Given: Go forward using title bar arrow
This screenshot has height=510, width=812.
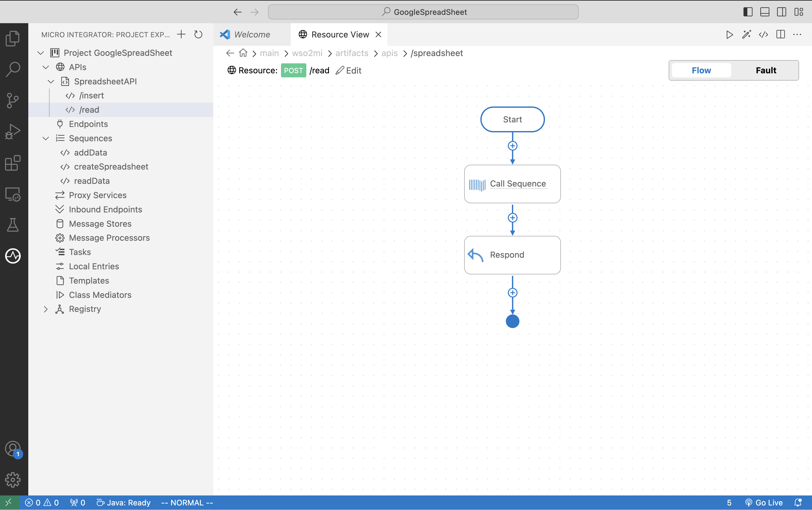Looking at the screenshot, I should [x=255, y=12].
